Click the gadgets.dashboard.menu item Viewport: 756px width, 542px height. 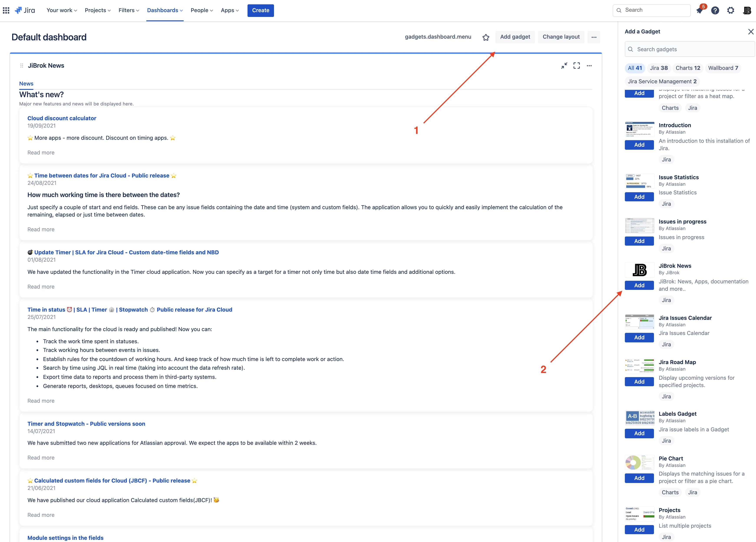pyautogui.click(x=438, y=37)
